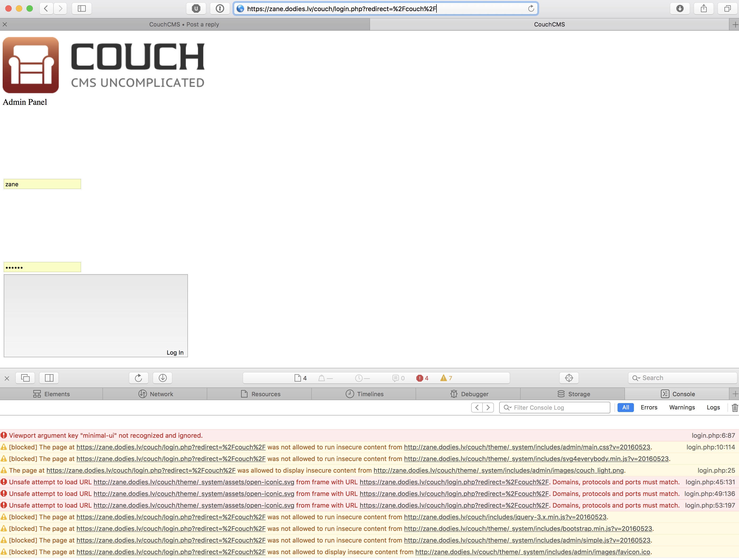Viewport: 739px width, 560px height.
Task: Reload the page from the address bar
Action: pos(531,9)
